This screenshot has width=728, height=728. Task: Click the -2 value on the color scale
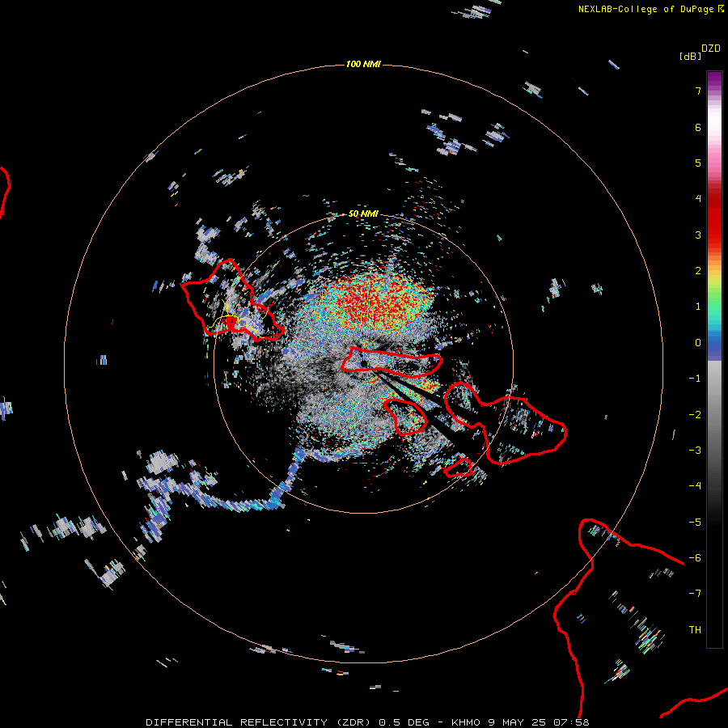695,415
